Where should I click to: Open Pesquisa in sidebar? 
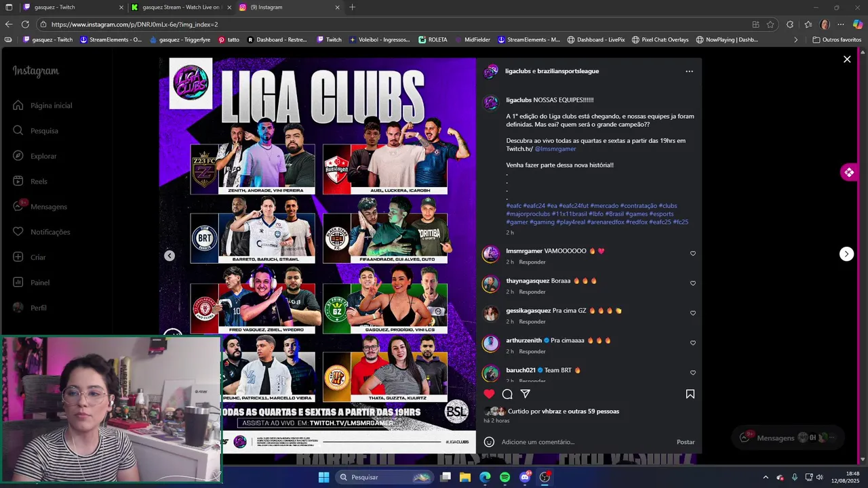point(35,131)
